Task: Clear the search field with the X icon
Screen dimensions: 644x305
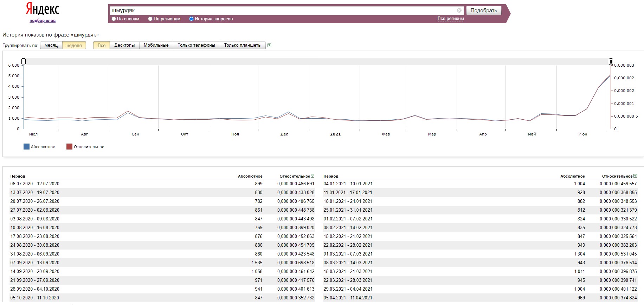Action: (x=459, y=11)
